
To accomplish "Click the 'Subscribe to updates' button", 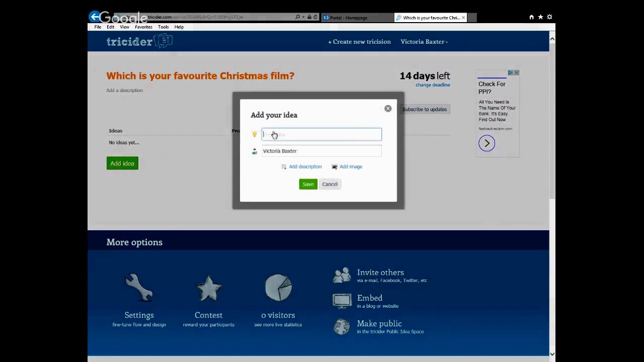I will [424, 109].
